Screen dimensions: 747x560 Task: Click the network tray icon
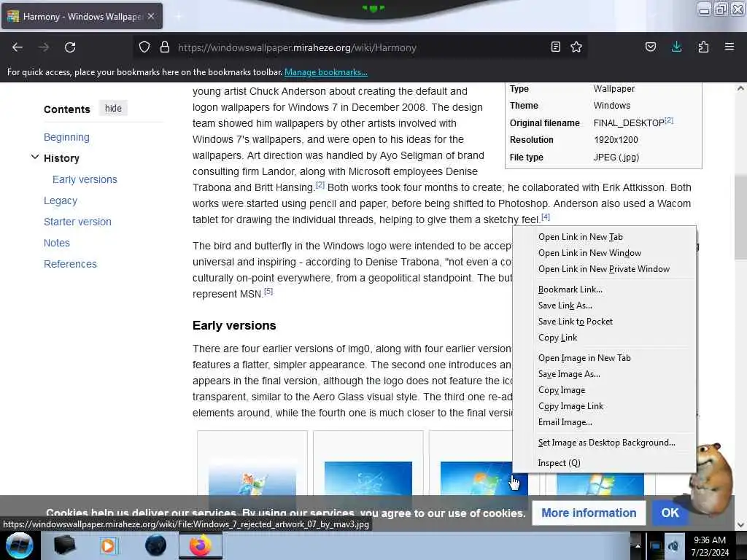click(656, 546)
